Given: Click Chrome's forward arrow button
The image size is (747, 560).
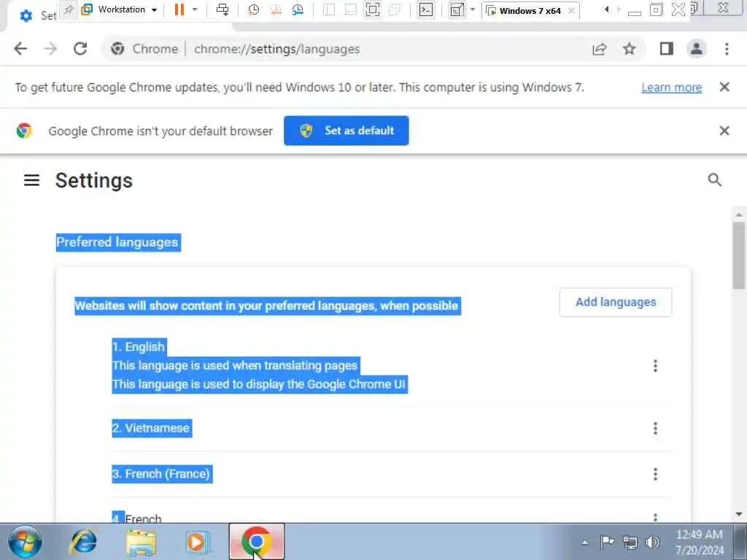Looking at the screenshot, I should tap(50, 49).
